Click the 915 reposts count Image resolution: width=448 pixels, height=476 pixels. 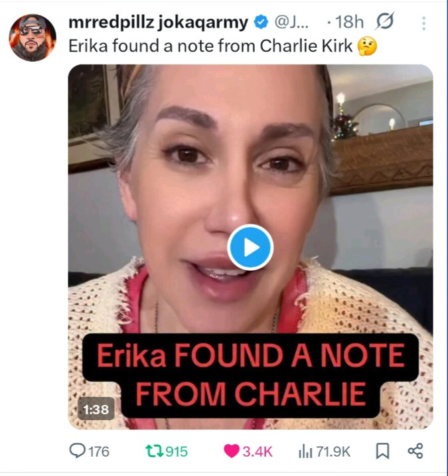pyautogui.click(x=177, y=451)
